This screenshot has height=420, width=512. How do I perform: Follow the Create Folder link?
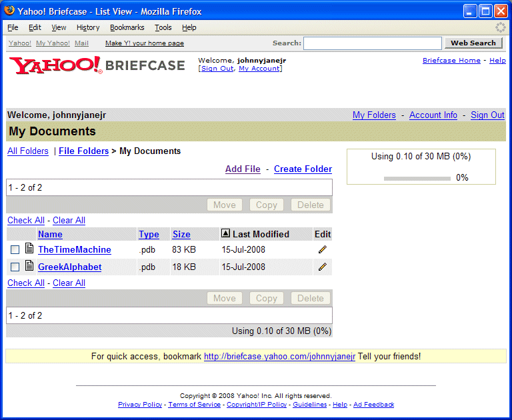[x=303, y=169]
